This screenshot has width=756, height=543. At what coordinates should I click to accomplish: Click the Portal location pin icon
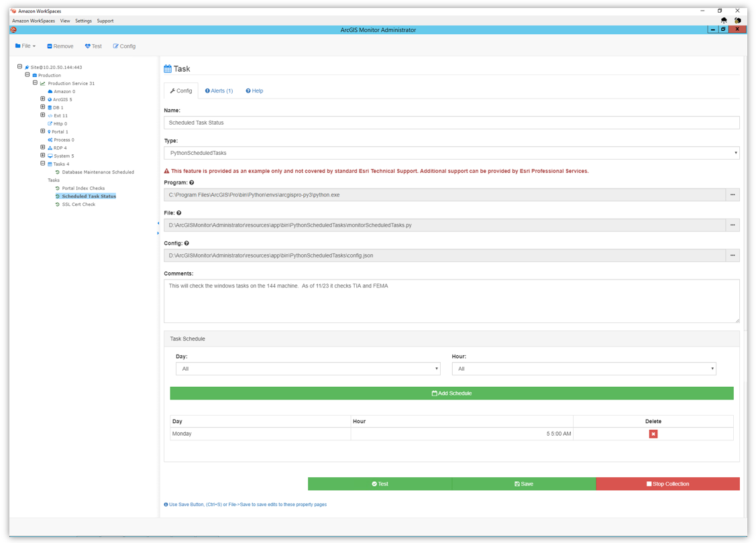click(50, 131)
